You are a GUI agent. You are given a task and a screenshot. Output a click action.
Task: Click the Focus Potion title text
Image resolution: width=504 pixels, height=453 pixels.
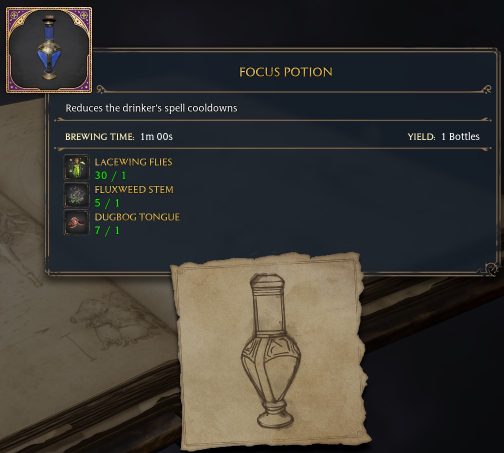coord(286,72)
